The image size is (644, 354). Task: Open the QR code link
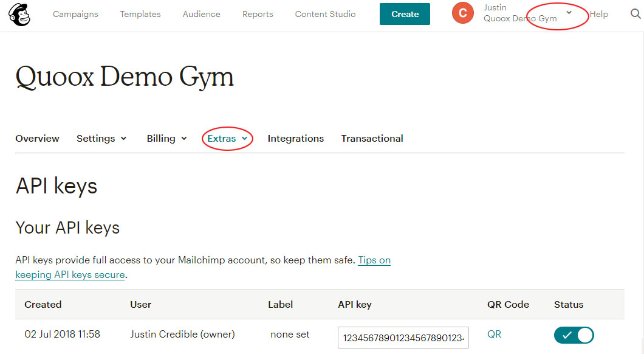click(494, 335)
